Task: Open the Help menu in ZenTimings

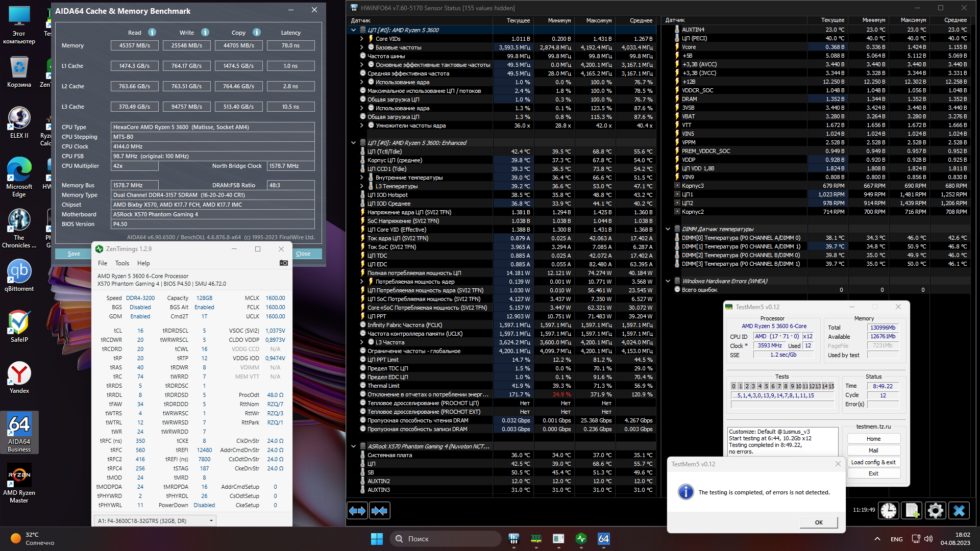Action: pos(143,263)
